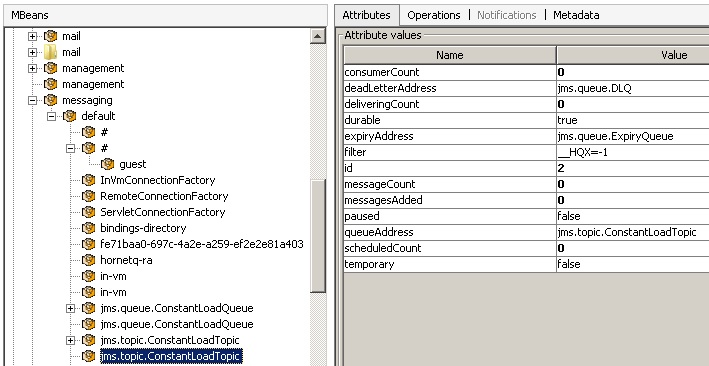The height and width of the screenshot is (366, 709).
Task: Select the messagesAdded attribute name
Action: [x=383, y=200]
